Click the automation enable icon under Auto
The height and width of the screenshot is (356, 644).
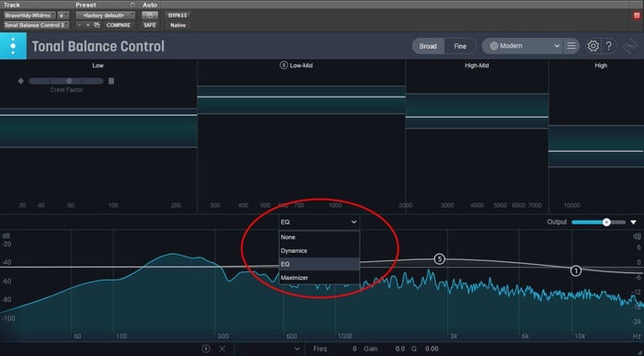point(149,16)
